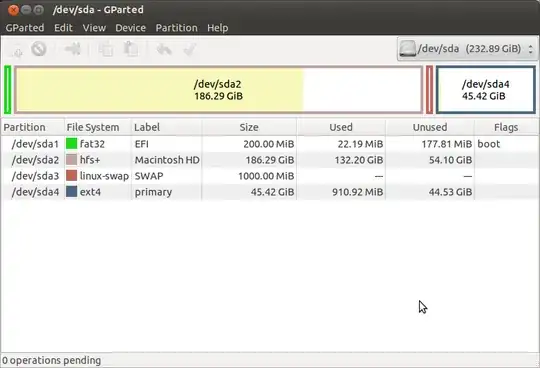Click the 200.00 MiB size value

pyautogui.click(x=269, y=144)
